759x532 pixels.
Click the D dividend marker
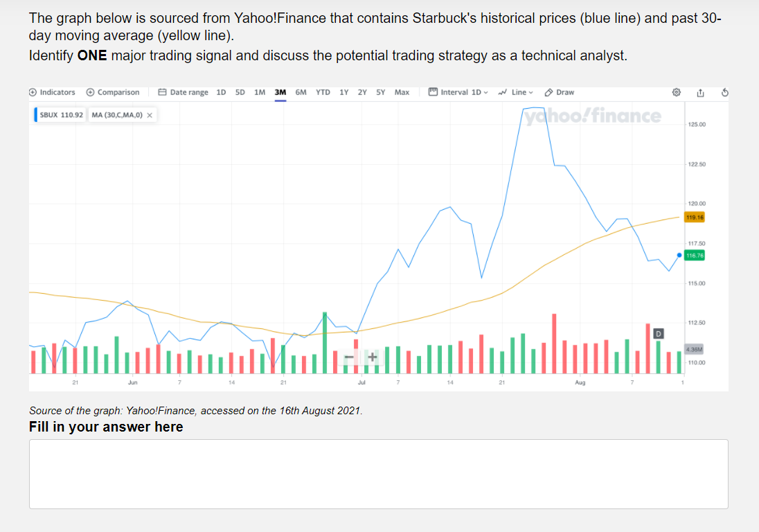(659, 333)
